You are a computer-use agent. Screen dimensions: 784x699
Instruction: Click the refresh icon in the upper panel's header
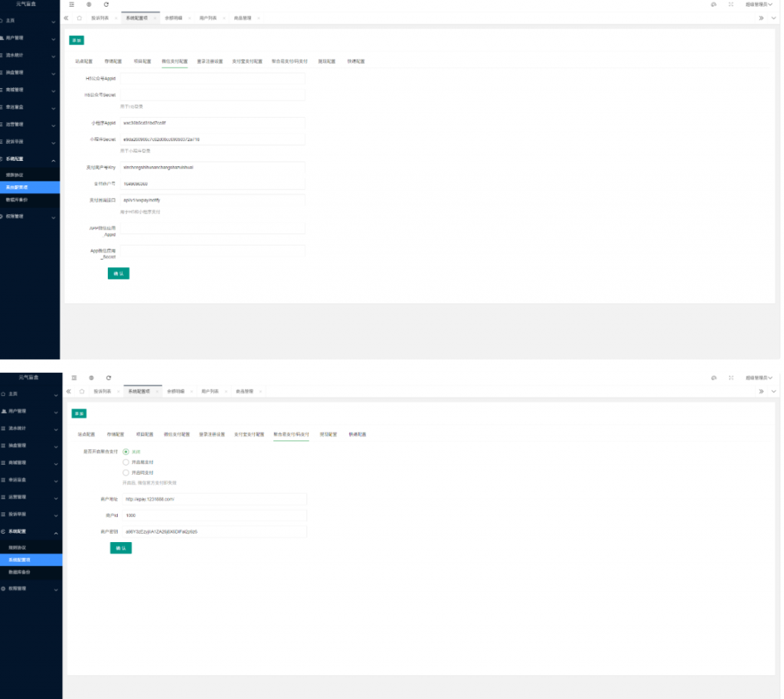(106, 5)
